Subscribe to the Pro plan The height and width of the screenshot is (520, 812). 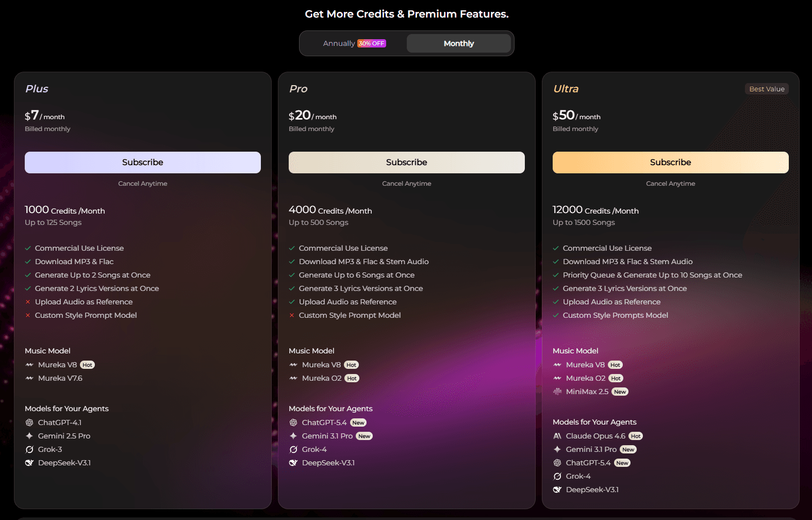click(x=406, y=163)
